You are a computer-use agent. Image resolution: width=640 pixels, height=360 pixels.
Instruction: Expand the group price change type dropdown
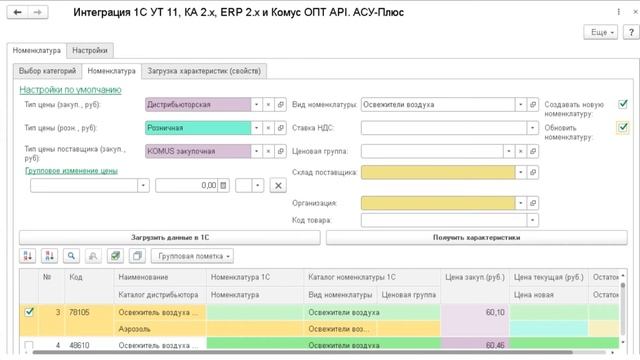pos(143,186)
